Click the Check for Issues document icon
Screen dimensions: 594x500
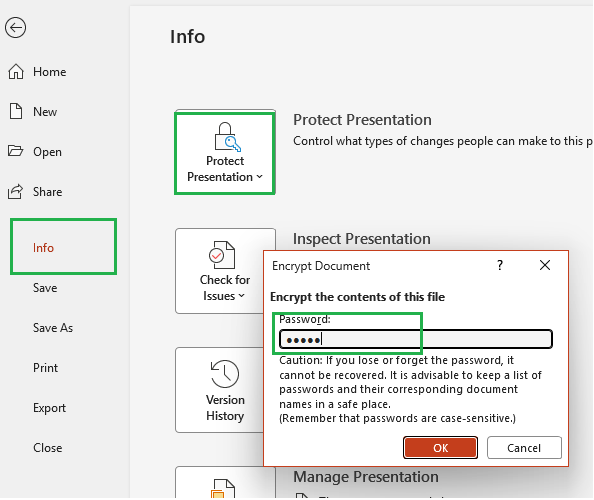click(222, 255)
